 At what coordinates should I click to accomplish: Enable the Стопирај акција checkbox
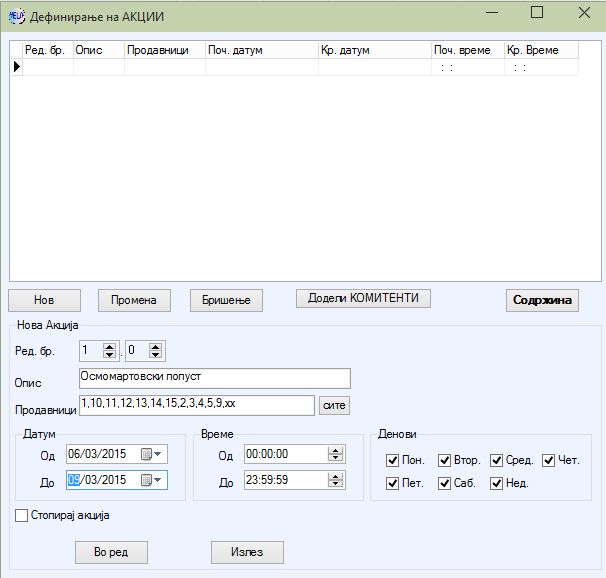coord(22,515)
